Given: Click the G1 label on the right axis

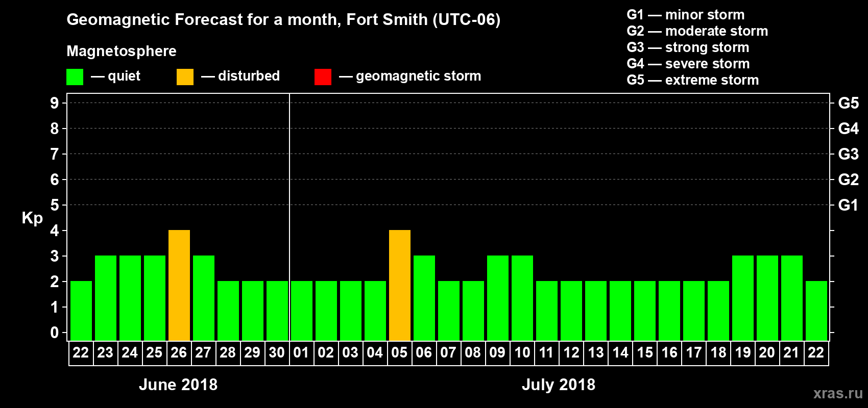Looking at the screenshot, I should tap(848, 205).
